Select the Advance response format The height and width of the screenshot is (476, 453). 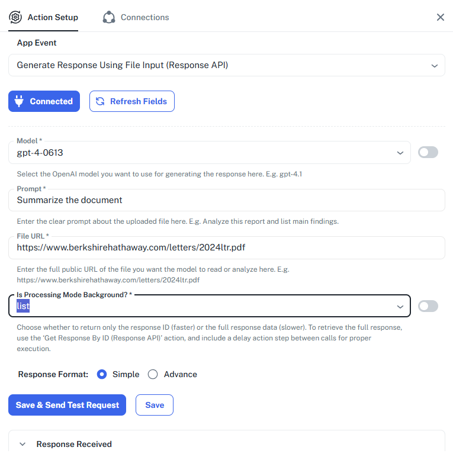pyautogui.click(x=153, y=374)
